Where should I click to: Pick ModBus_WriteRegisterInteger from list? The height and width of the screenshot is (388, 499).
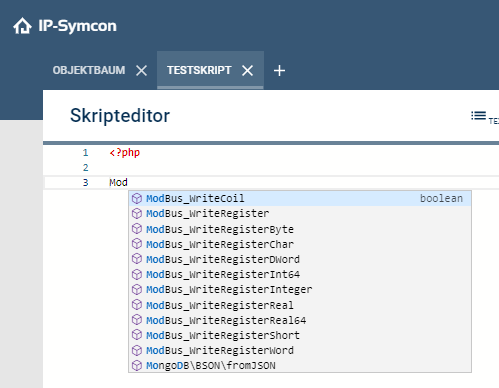(300, 289)
